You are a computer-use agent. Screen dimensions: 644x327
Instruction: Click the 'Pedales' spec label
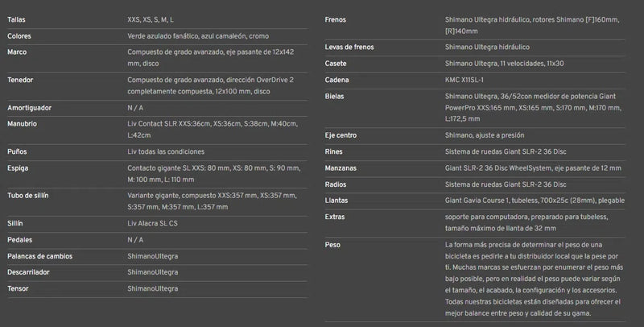19,240
